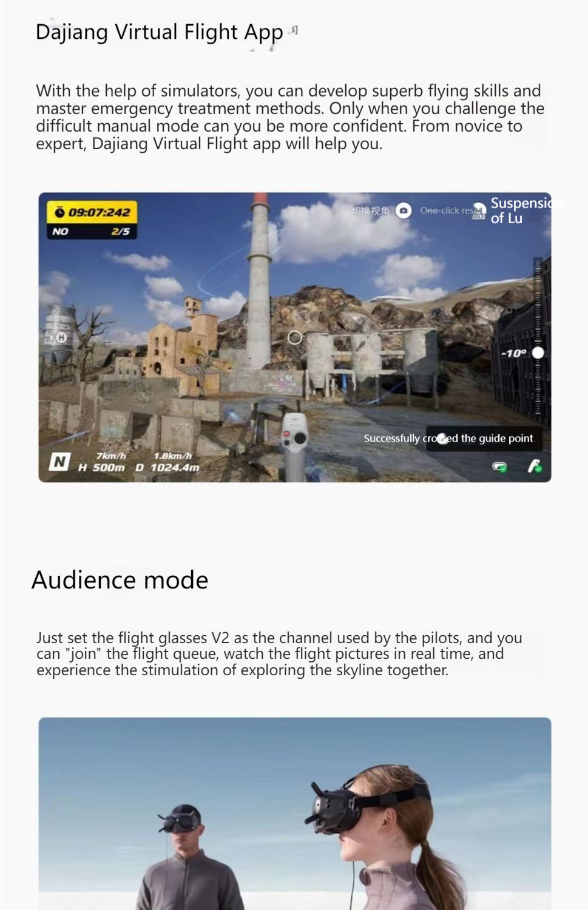Open the audience mode goggles photo
The image size is (588, 910).
coord(295,814)
